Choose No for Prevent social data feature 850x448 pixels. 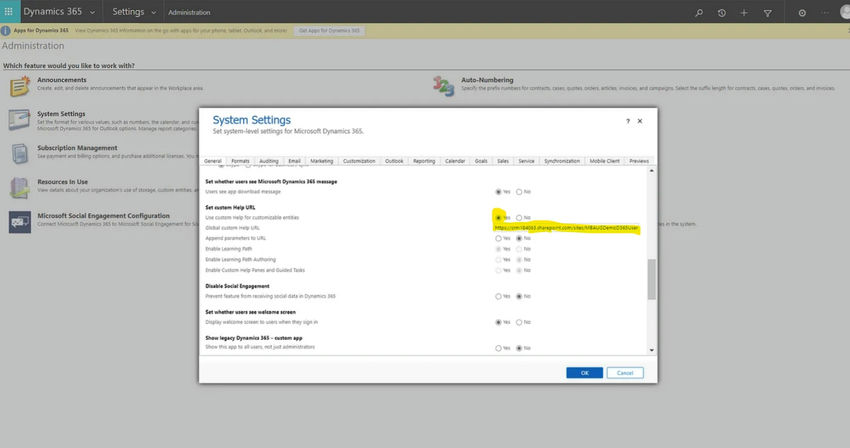(519, 297)
